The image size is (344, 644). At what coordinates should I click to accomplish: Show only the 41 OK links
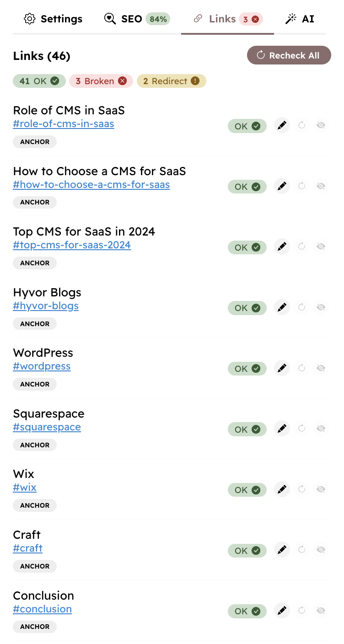tap(39, 81)
